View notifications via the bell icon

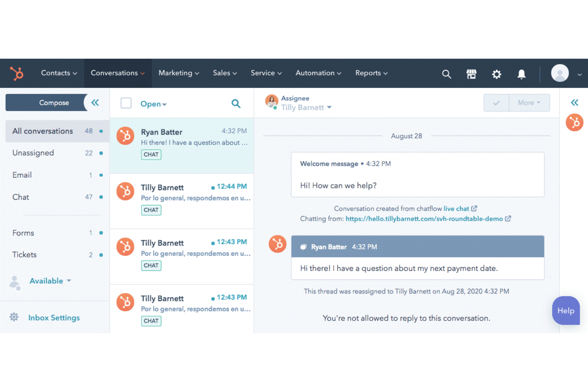point(521,74)
